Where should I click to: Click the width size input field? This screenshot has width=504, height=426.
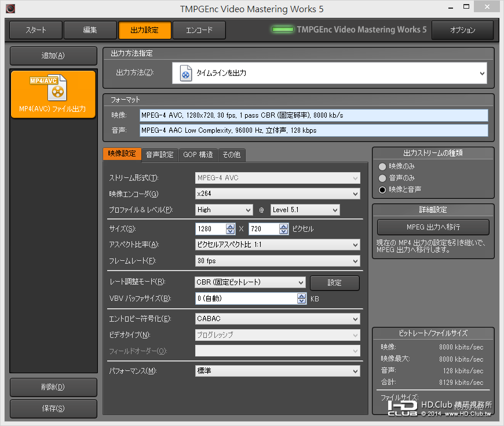210,229
